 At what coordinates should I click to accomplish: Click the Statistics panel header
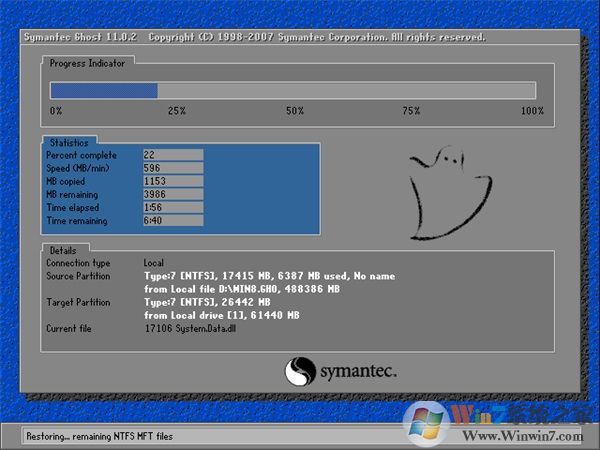[x=69, y=143]
